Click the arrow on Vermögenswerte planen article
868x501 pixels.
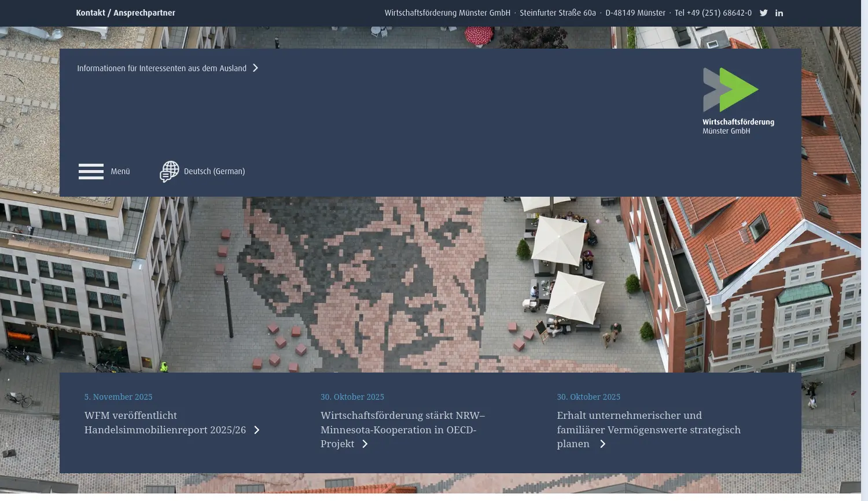(602, 444)
